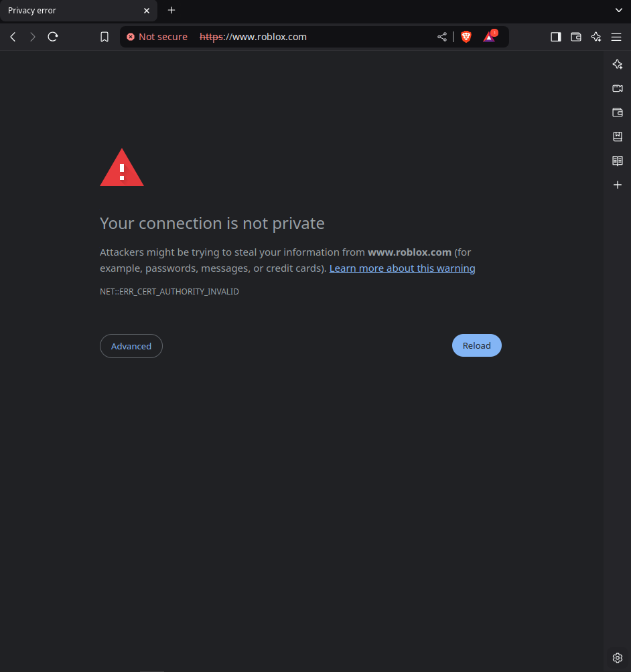
Task: Open a new tab with plus button
Action: (171, 10)
